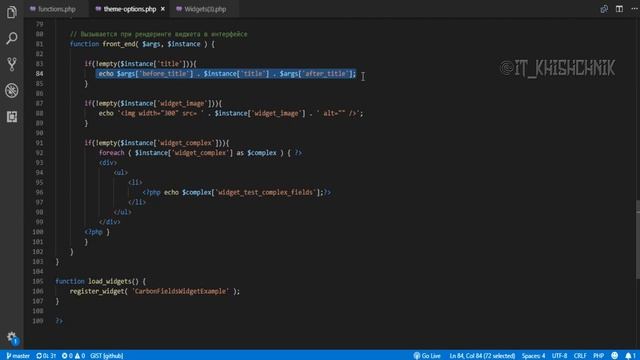
Task: Click the foreach keyword on line 92
Action: tap(111, 153)
